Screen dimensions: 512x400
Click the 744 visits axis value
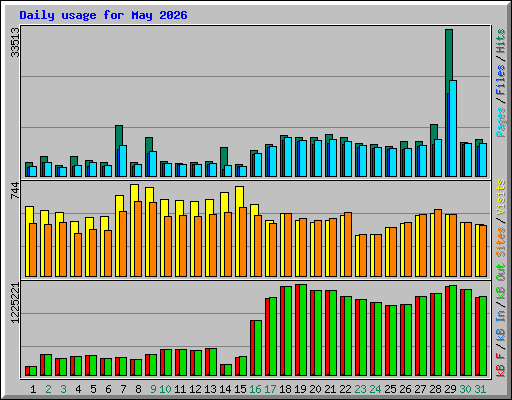[15, 191]
